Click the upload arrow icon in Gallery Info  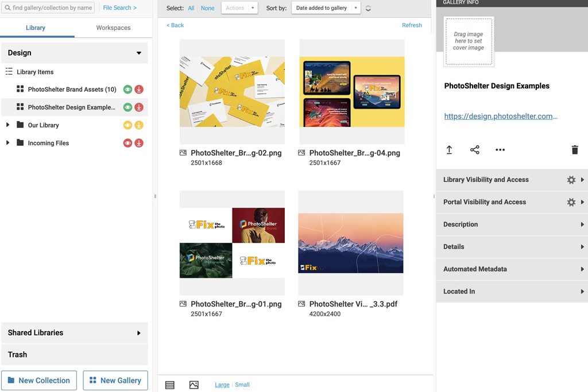[x=449, y=150]
